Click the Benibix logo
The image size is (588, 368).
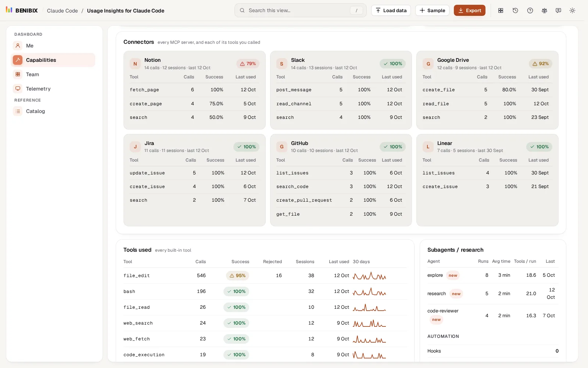(22, 10)
